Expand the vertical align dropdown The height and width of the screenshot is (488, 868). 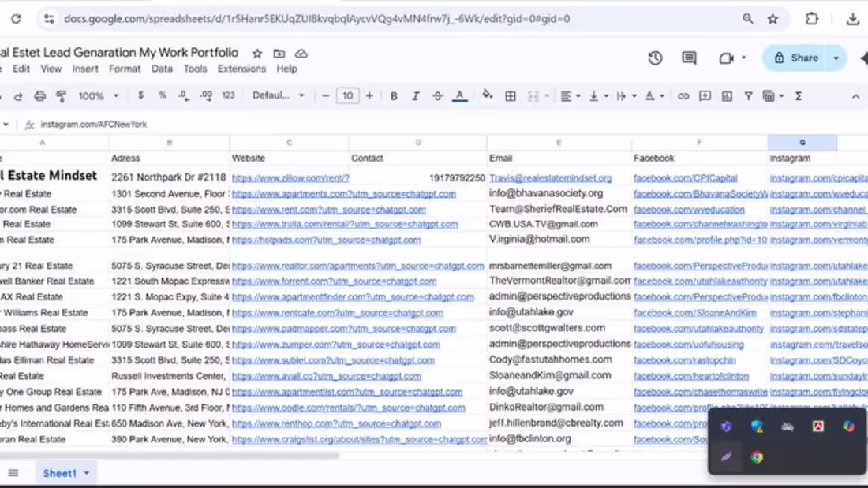(x=606, y=96)
